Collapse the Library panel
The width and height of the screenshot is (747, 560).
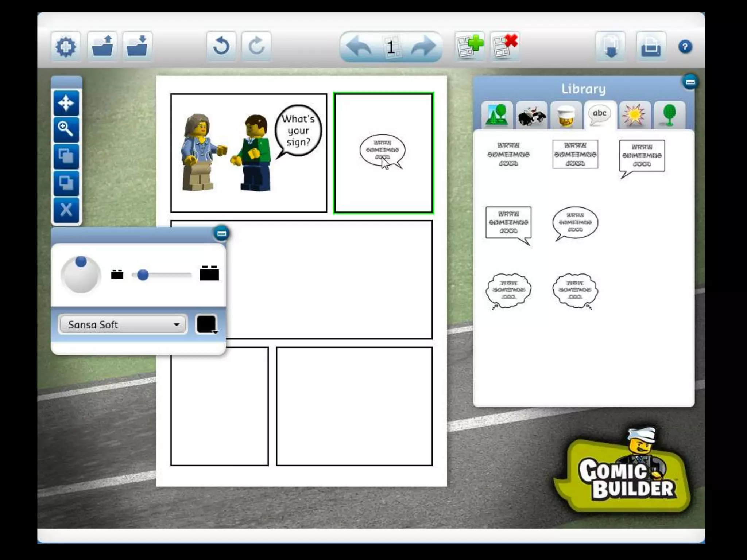pos(690,82)
